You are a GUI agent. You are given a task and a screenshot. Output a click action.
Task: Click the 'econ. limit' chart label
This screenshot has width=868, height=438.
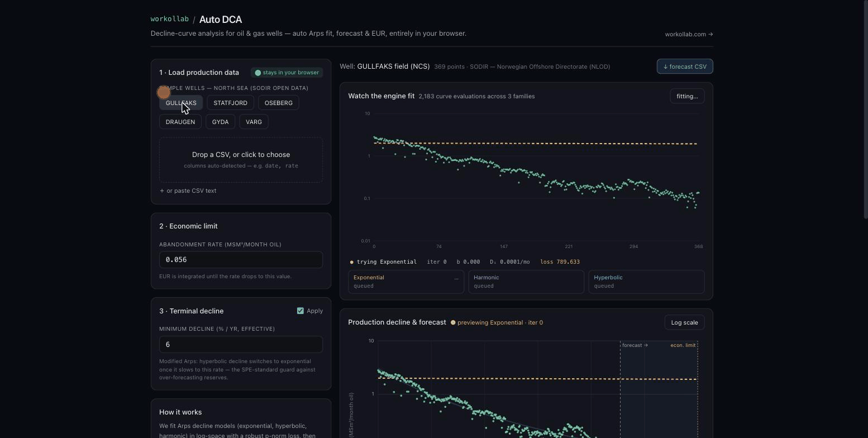tap(683, 345)
